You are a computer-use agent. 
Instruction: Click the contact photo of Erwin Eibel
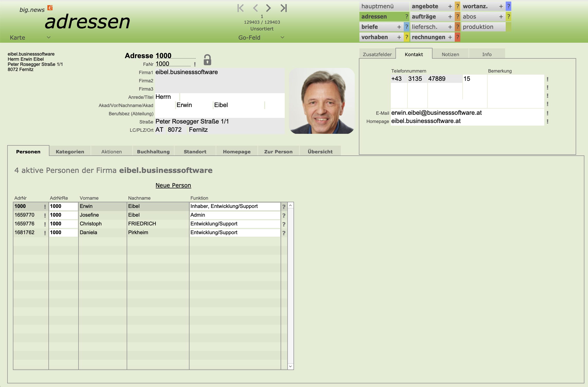click(322, 101)
